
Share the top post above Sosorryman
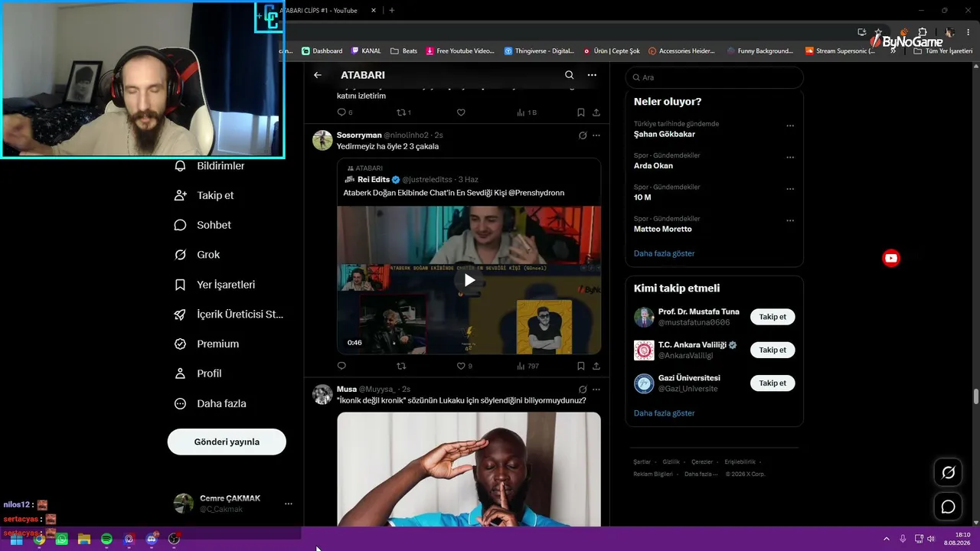(596, 112)
